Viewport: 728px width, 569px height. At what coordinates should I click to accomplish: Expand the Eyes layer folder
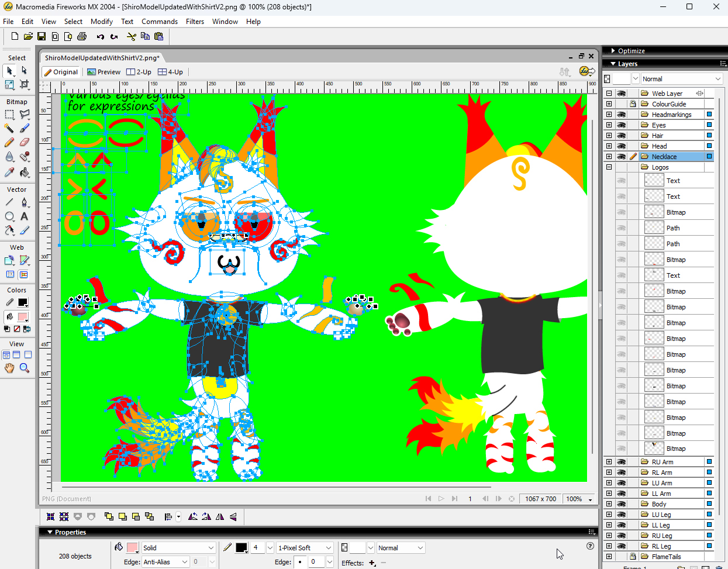(609, 125)
